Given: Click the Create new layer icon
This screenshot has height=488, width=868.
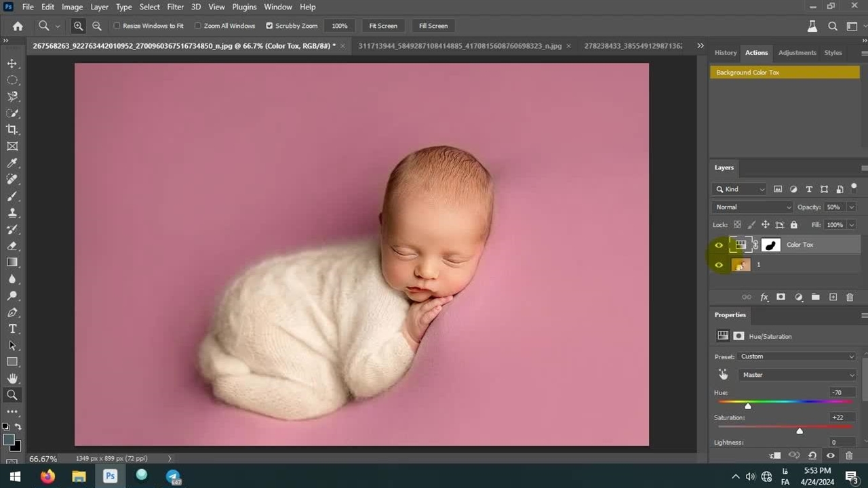Looking at the screenshot, I should pos(833,297).
